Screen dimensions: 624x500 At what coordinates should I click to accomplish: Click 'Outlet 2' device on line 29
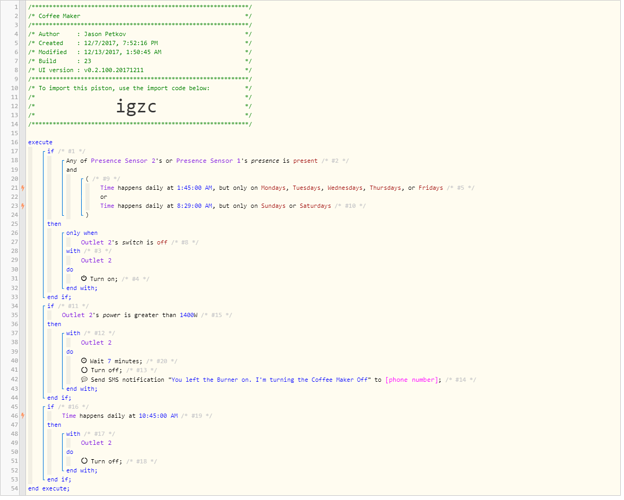[x=96, y=261]
